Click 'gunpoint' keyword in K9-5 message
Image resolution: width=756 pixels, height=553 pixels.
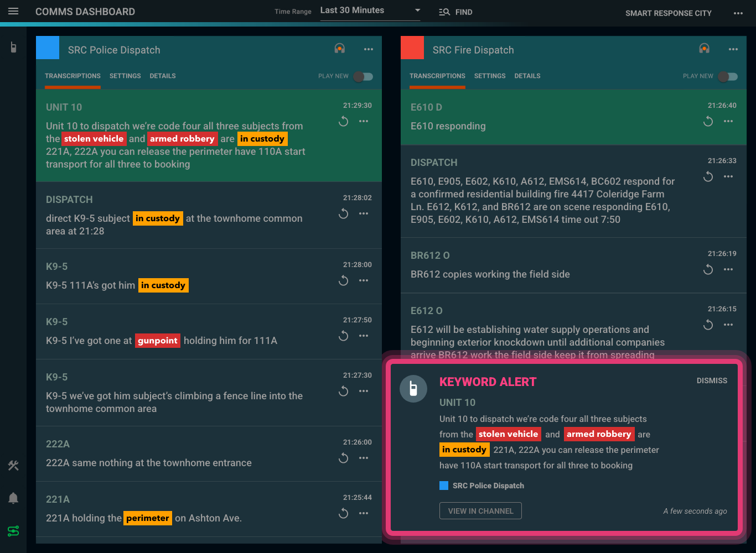pos(158,341)
